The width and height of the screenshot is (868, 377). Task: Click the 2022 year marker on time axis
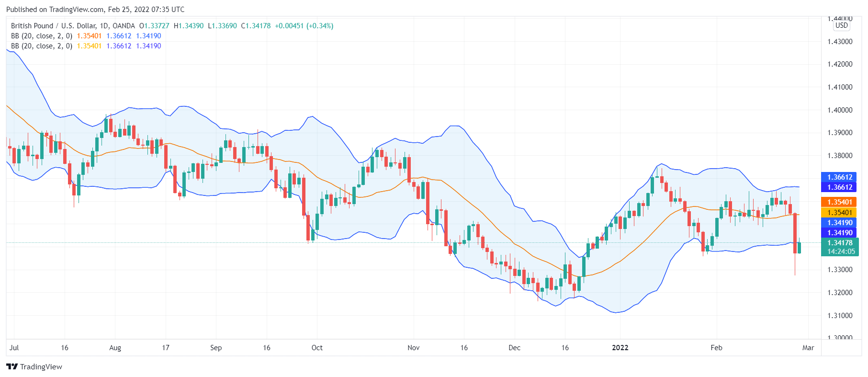[620, 348]
